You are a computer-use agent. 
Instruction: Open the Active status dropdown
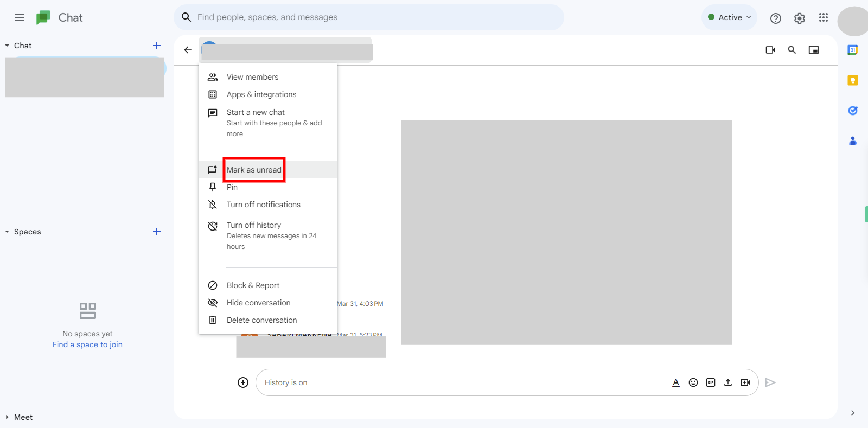tap(729, 17)
